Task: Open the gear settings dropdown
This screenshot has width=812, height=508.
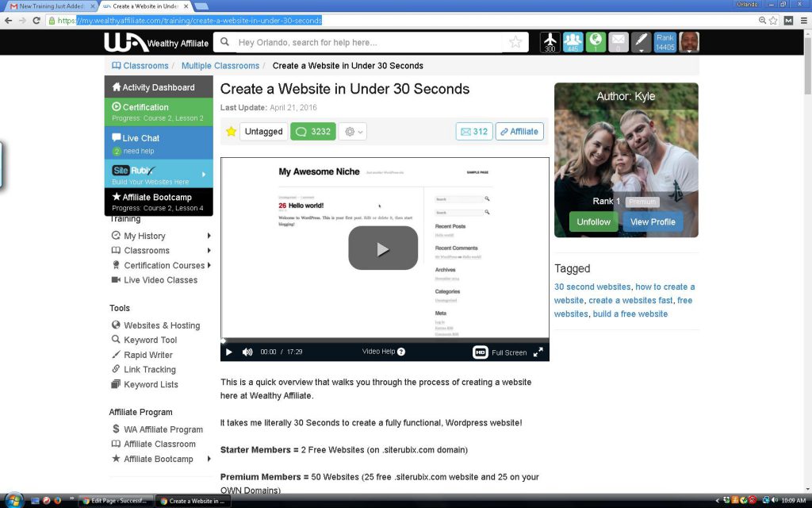Action: tap(353, 132)
